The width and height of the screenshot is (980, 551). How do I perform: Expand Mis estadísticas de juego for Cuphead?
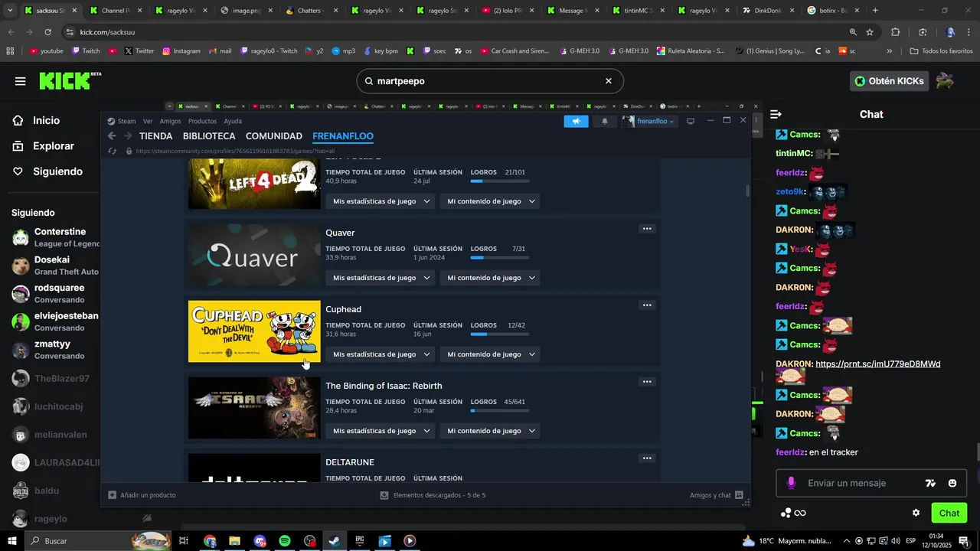(x=380, y=354)
